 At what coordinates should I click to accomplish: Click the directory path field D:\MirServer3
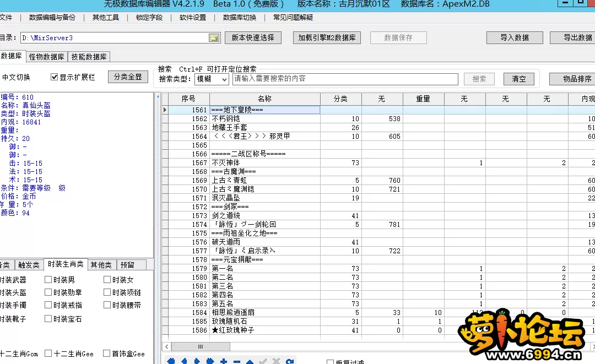[115, 37]
